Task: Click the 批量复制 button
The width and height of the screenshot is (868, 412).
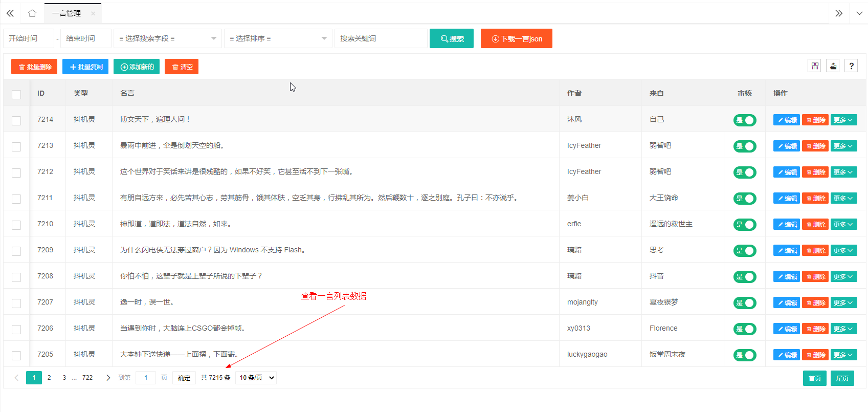Action: 85,67
